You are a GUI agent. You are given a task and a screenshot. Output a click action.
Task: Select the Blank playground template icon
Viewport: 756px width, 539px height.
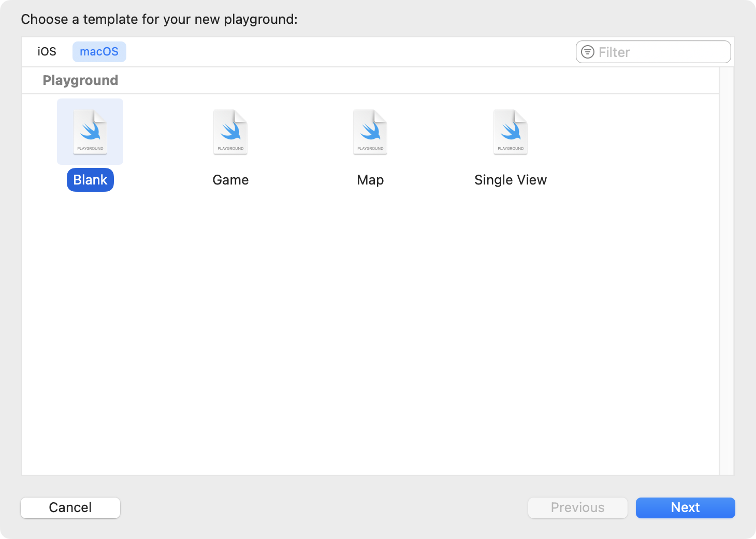point(90,132)
